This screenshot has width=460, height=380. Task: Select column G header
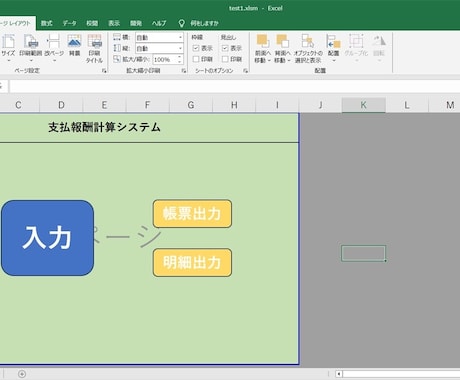[x=191, y=105]
